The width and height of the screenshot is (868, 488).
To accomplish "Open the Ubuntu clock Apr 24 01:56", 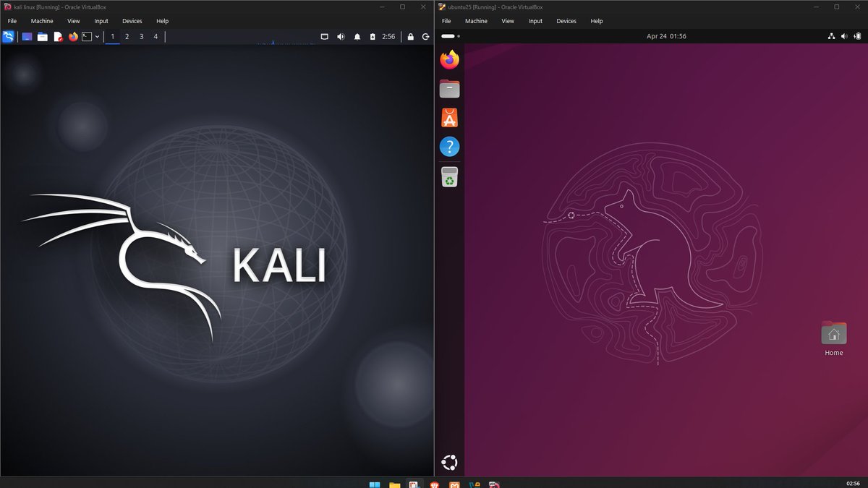I will [x=666, y=36].
